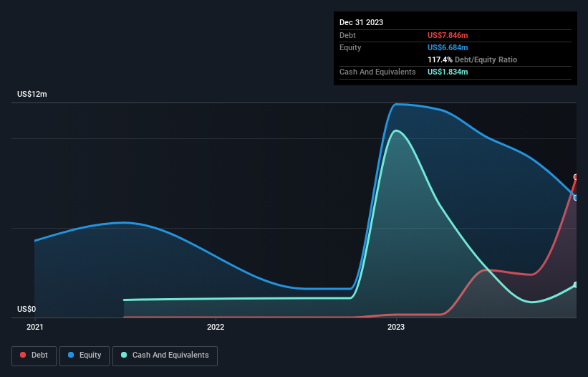This screenshot has height=377, width=588.
Task: Select the 2023 x-axis label
Action: click(x=396, y=327)
